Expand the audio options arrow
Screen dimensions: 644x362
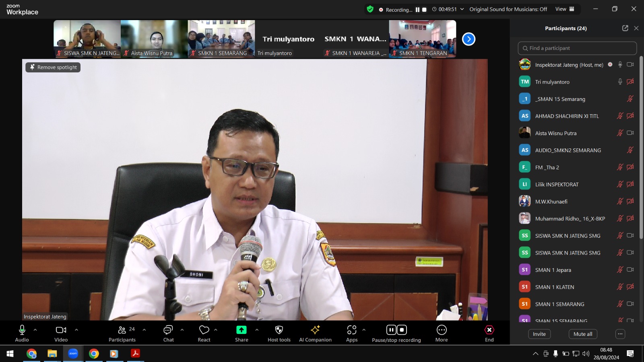point(35,330)
